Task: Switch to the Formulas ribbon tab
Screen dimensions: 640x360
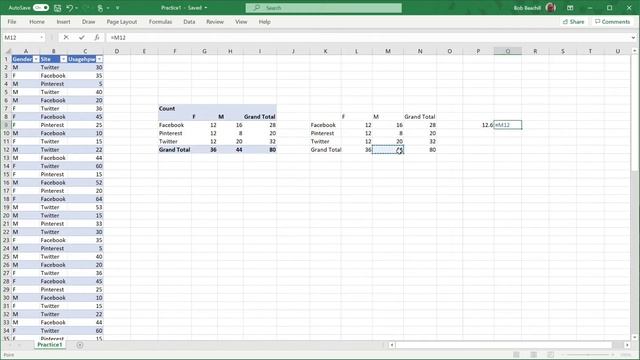Action: [160, 22]
